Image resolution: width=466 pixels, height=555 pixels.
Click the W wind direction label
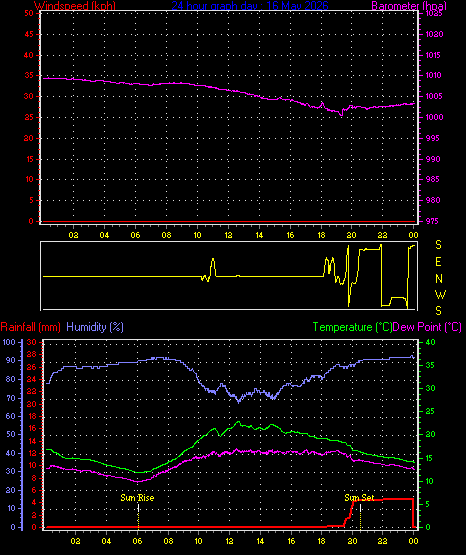pyautogui.click(x=441, y=294)
